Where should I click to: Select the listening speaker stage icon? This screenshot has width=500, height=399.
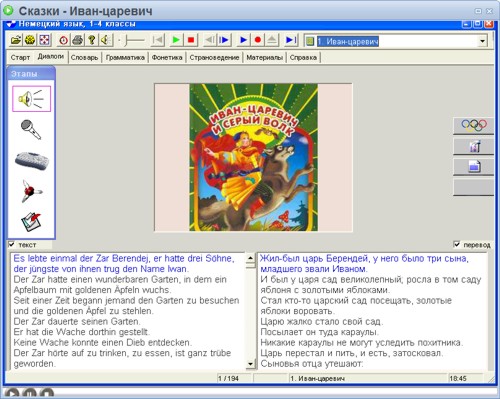31,99
